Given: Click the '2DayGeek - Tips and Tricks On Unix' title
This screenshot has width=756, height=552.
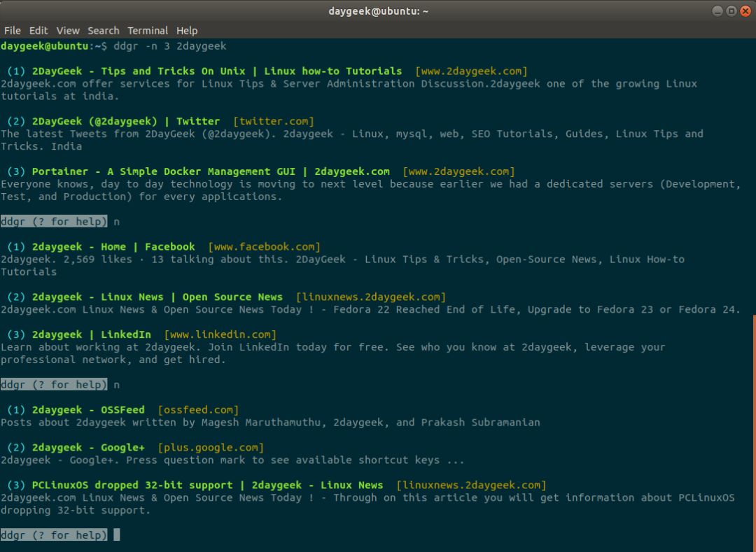Looking at the screenshot, I should click(x=217, y=71).
